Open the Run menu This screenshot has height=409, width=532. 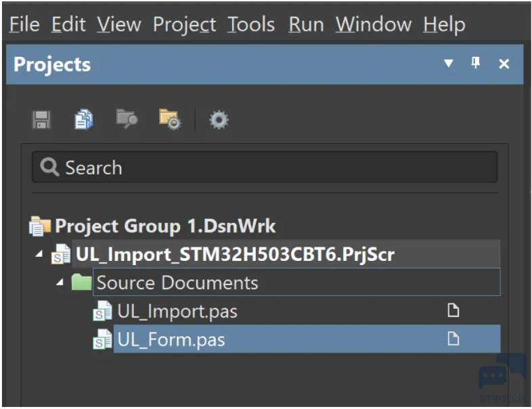(306, 24)
